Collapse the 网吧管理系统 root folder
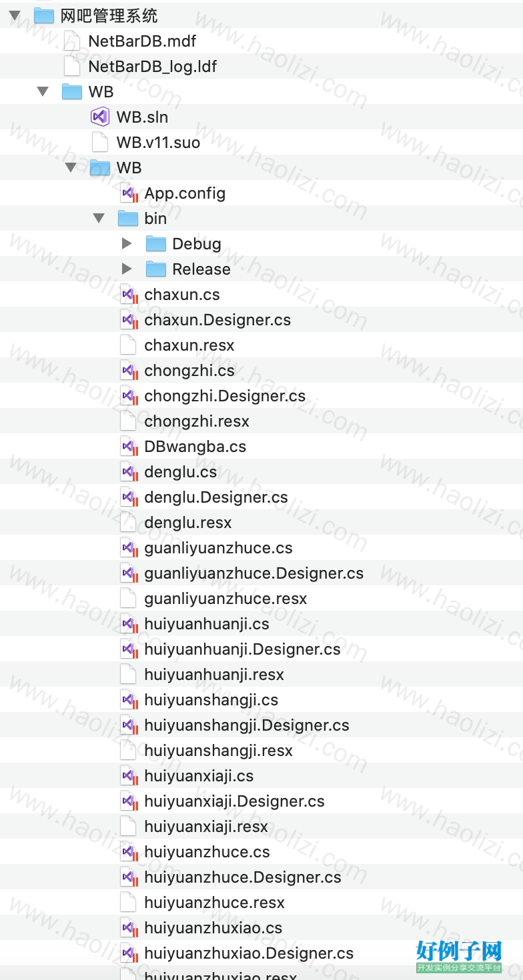Screen dimensions: 523x980 [x=15, y=16]
